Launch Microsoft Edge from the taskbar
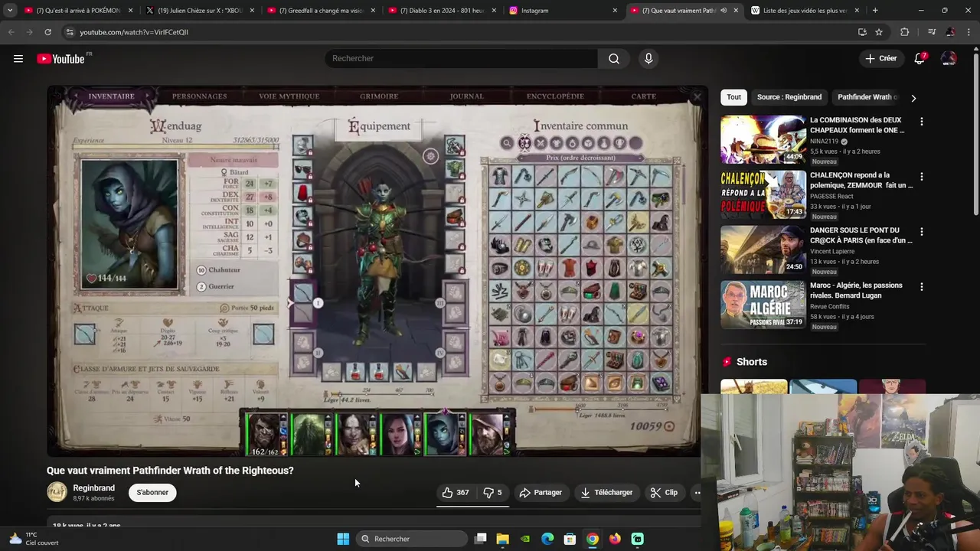Viewport: 980px width, 551px height. pos(547,539)
